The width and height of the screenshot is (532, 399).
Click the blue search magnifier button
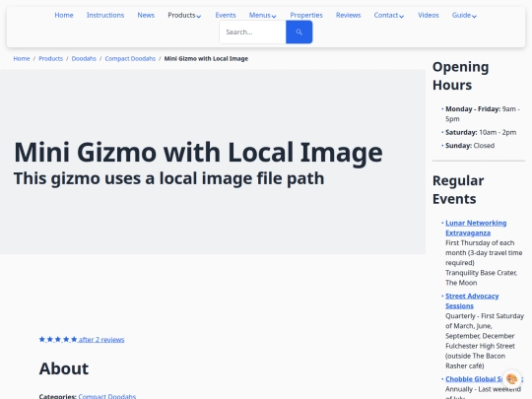click(x=299, y=32)
